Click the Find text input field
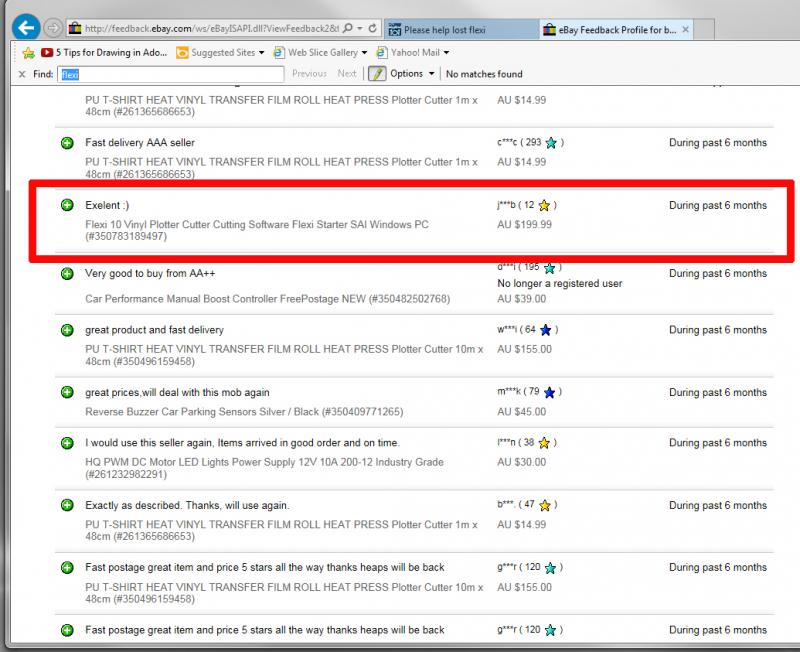Screen dimensions: 800x652 tap(170, 74)
